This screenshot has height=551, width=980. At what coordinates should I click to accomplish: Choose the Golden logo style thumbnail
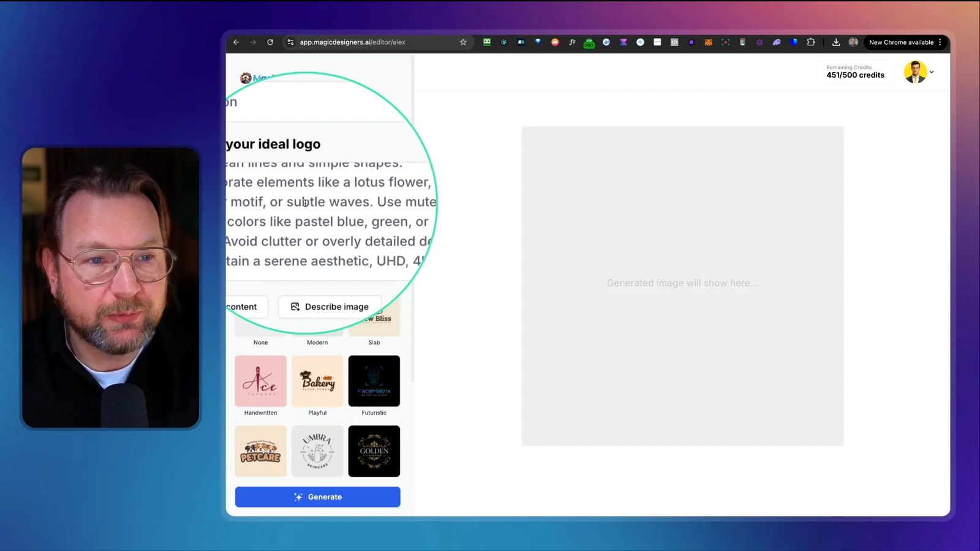(374, 451)
